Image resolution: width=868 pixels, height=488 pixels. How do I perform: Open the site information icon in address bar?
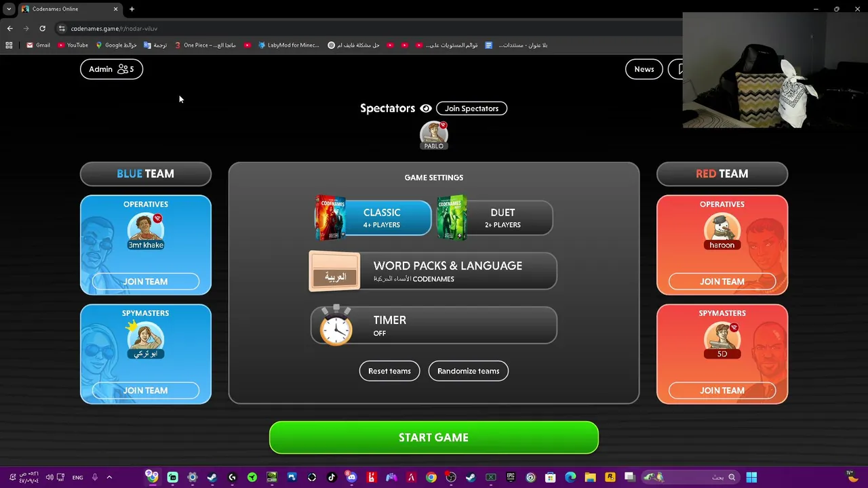[x=62, y=28]
